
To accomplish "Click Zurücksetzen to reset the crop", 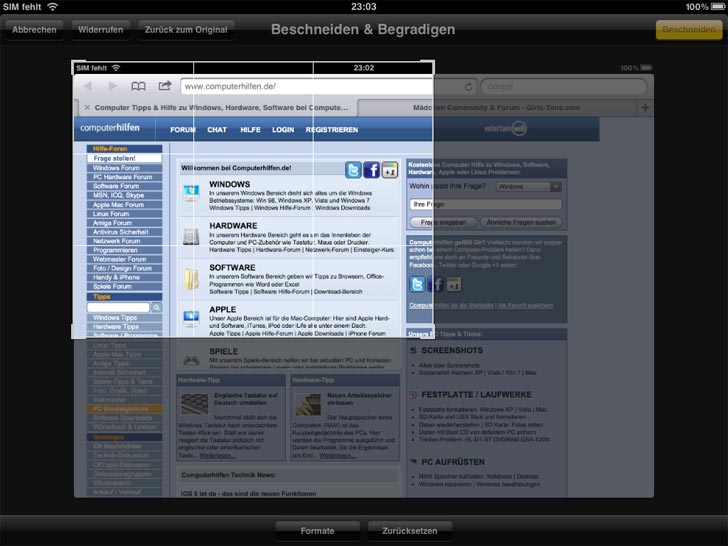I will pos(409,530).
